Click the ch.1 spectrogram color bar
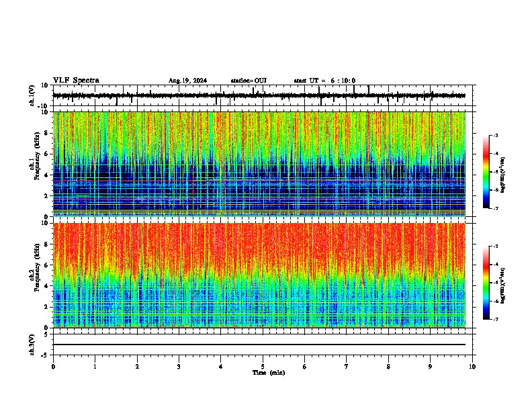532x411 pixels. tap(486, 172)
